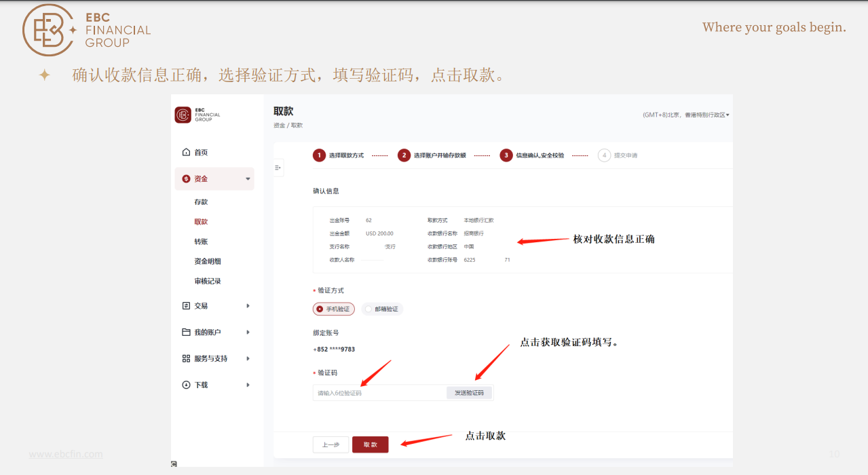Click the 交易 trading icon in sidebar

click(x=186, y=305)
